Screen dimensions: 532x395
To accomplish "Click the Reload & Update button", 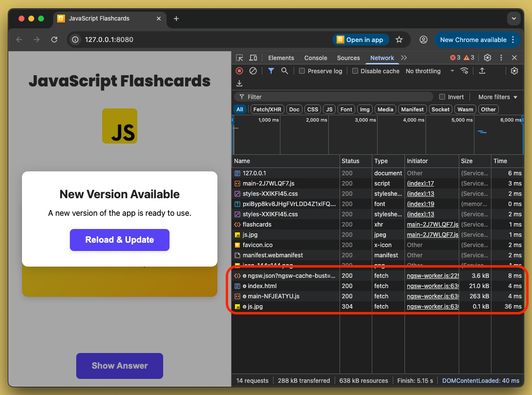I will [119, 240].
